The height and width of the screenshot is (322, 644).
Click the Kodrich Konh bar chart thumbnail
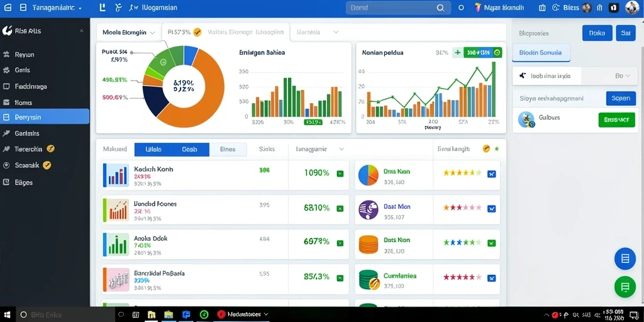pos(116,175)
